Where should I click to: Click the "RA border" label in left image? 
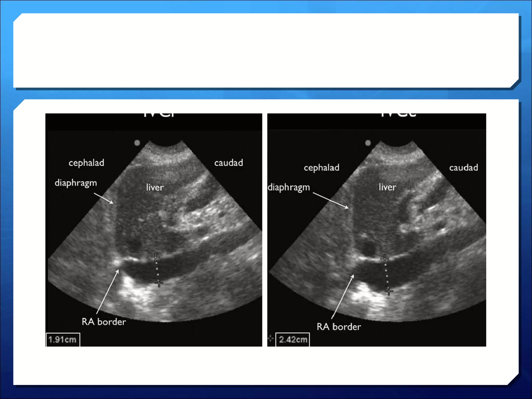(104, 322)
